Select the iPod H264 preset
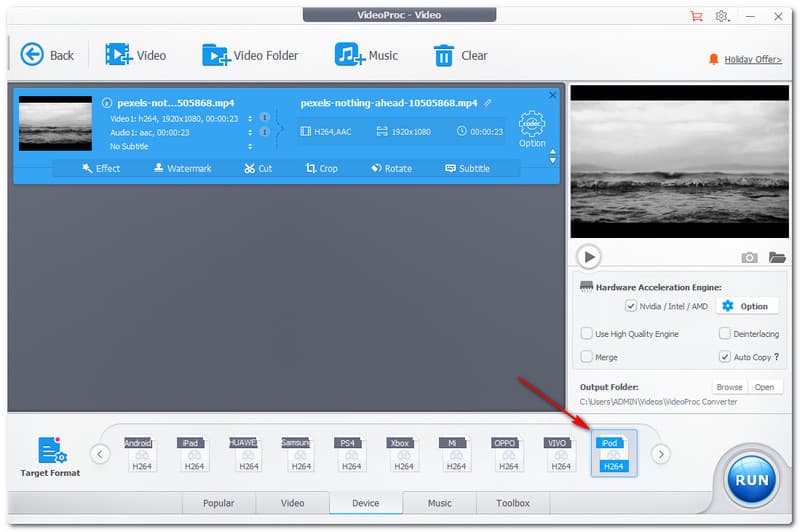The height and width of the screenshot is (532, 800). pyautogui.click(x=614, y=453)
